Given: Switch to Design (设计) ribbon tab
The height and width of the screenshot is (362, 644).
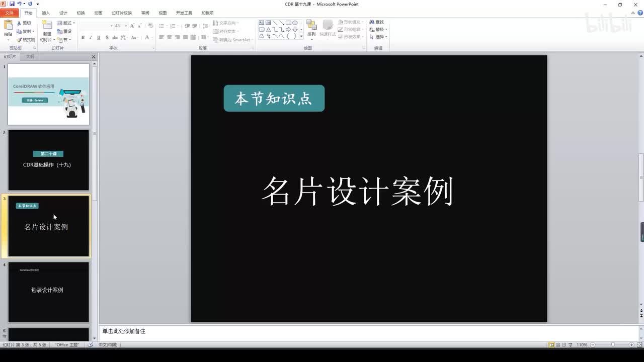Looking at the screenshot, I should [63, 13].
